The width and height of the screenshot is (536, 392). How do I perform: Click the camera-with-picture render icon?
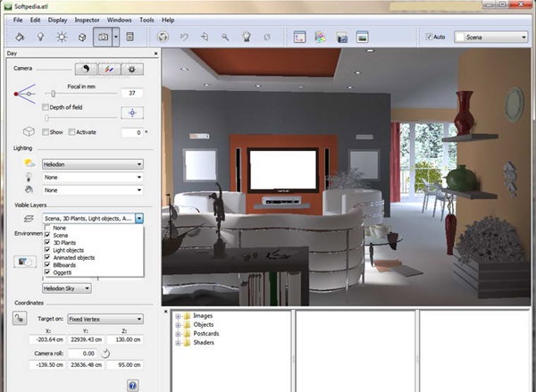point(341,37)
